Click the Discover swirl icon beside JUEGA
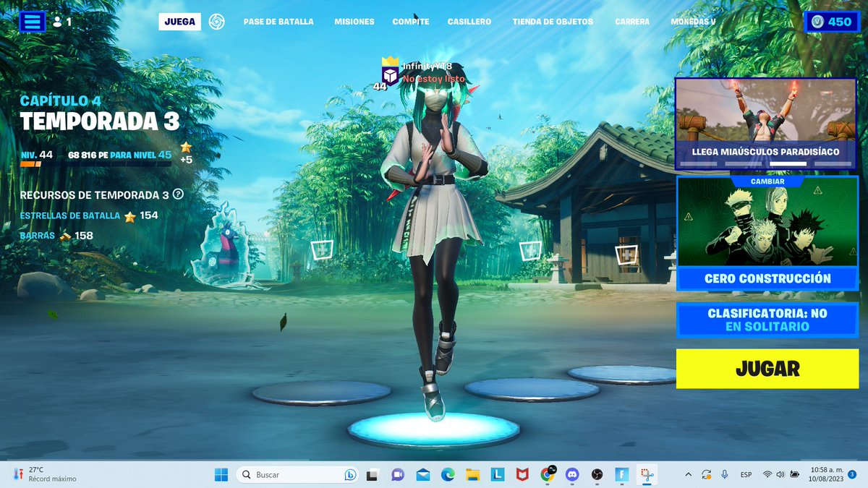868x488 pixels. [216, 22]
